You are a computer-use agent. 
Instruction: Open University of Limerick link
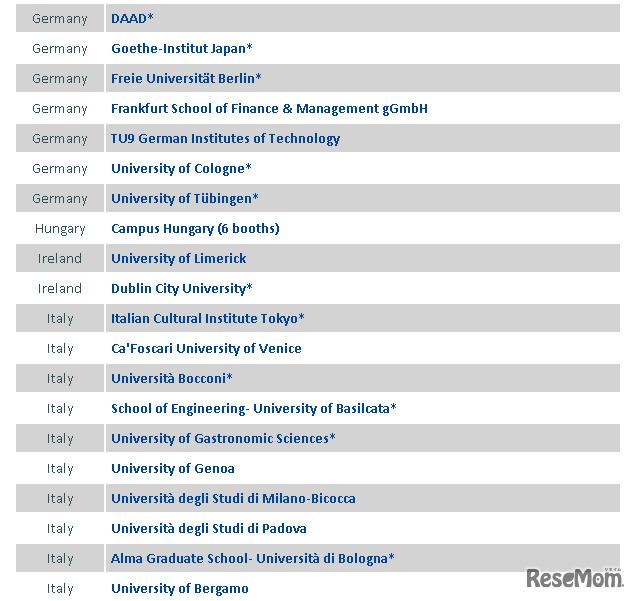pyautogui.click(x=178, y=258)
